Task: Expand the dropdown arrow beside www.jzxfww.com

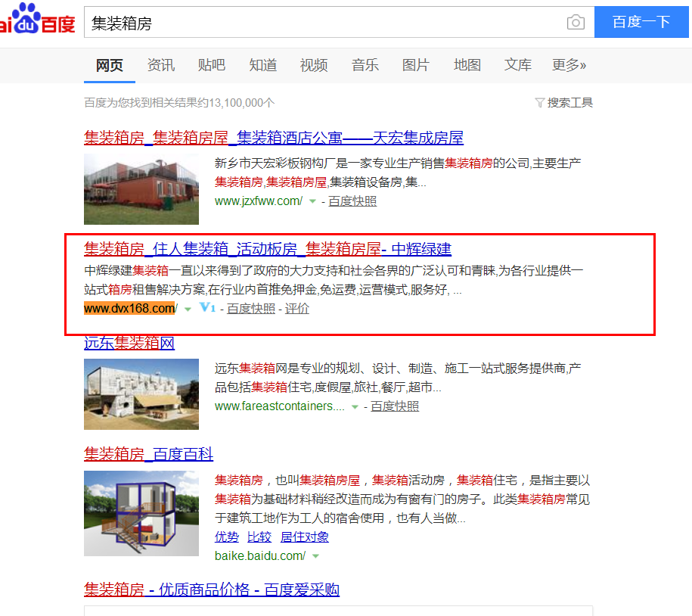Action: coord(312,202)
